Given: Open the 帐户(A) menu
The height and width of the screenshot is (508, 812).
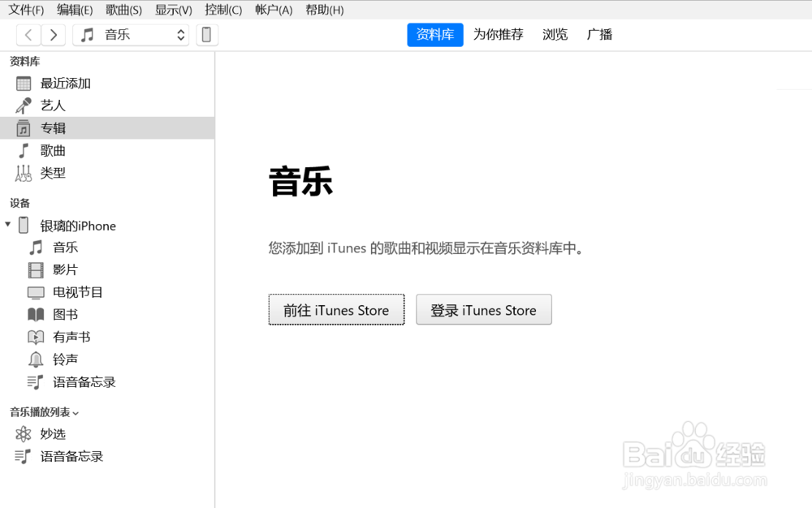Looking at the screenshot, I should coord(274,10).
